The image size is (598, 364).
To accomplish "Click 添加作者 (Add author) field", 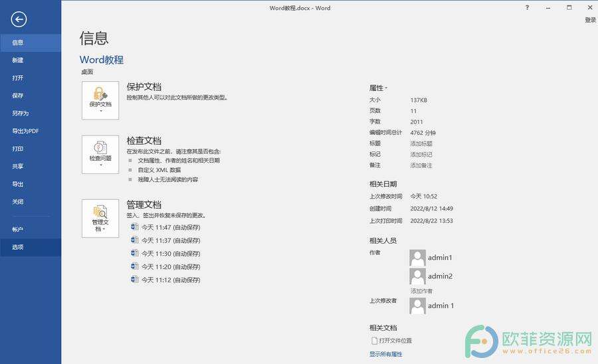I will [421, 291].
